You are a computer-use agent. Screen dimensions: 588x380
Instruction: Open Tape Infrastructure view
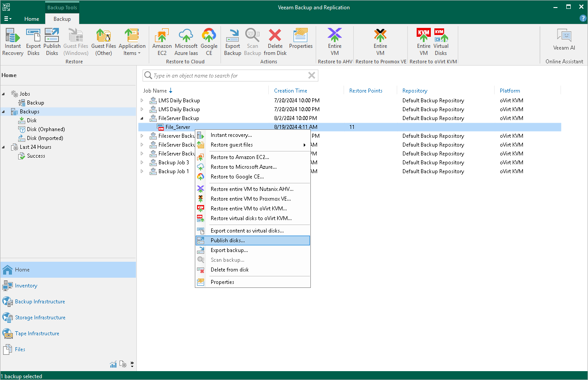[68, 333]
